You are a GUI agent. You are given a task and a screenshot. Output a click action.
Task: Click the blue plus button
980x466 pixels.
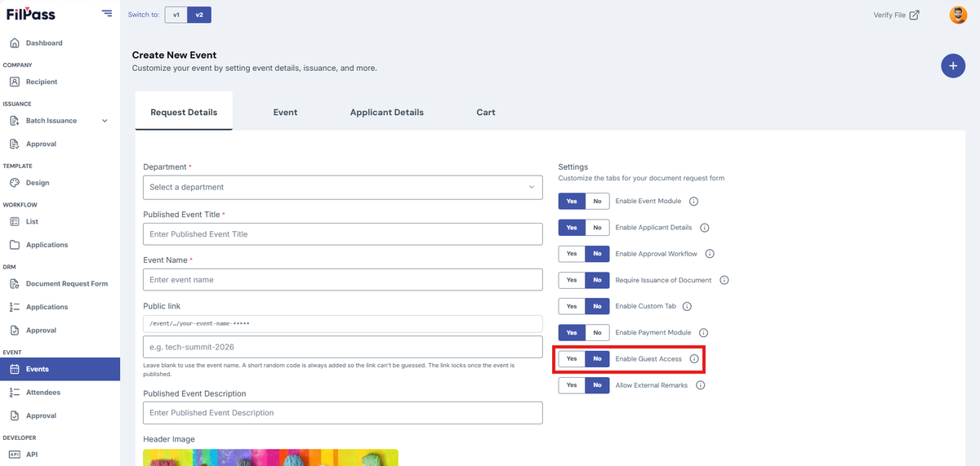pyautogui.click(x=953, y=65)
